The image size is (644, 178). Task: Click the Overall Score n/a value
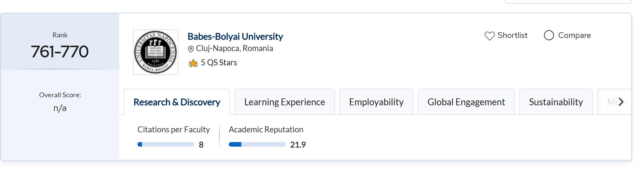tap(60, 108)
